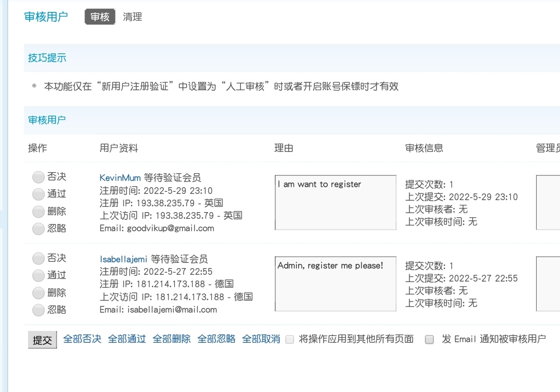Select 忽略 radio for KevinMum

click(38, 229)
